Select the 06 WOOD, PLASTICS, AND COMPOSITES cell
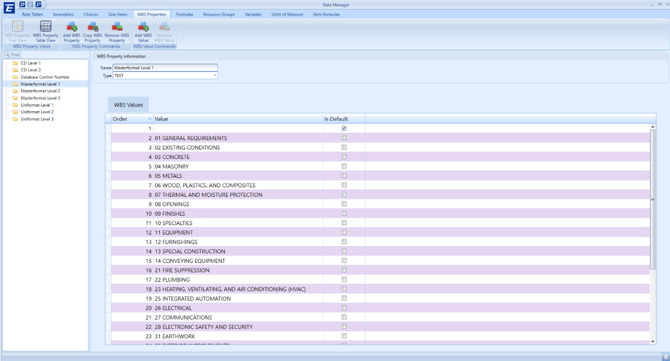The image size is (670, 361). (x=238, y=185)
